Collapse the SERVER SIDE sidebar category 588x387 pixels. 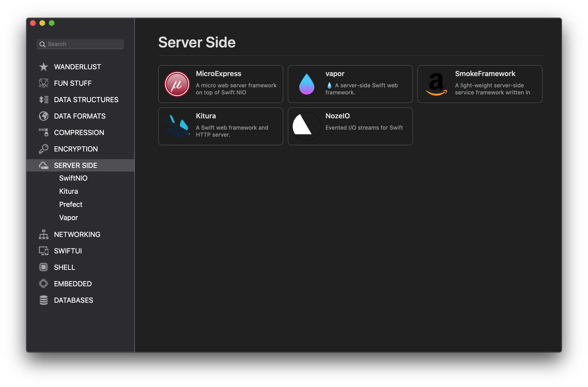75,165
